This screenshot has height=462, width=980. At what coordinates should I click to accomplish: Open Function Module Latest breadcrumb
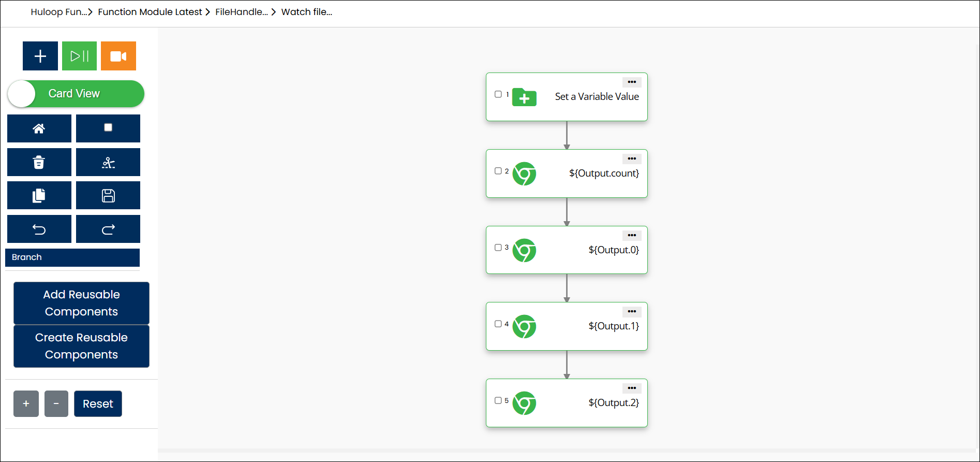pyautogui.click(x=150, y=12)
